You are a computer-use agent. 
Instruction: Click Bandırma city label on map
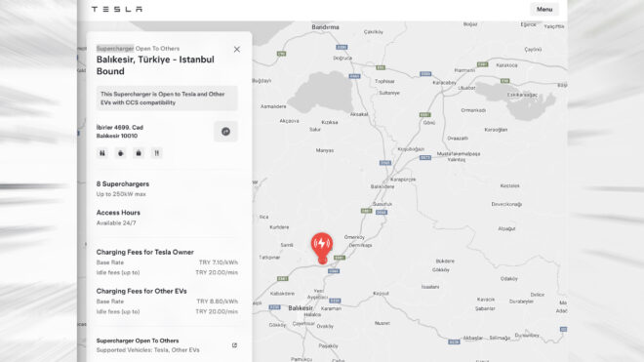tap(325, 27)
